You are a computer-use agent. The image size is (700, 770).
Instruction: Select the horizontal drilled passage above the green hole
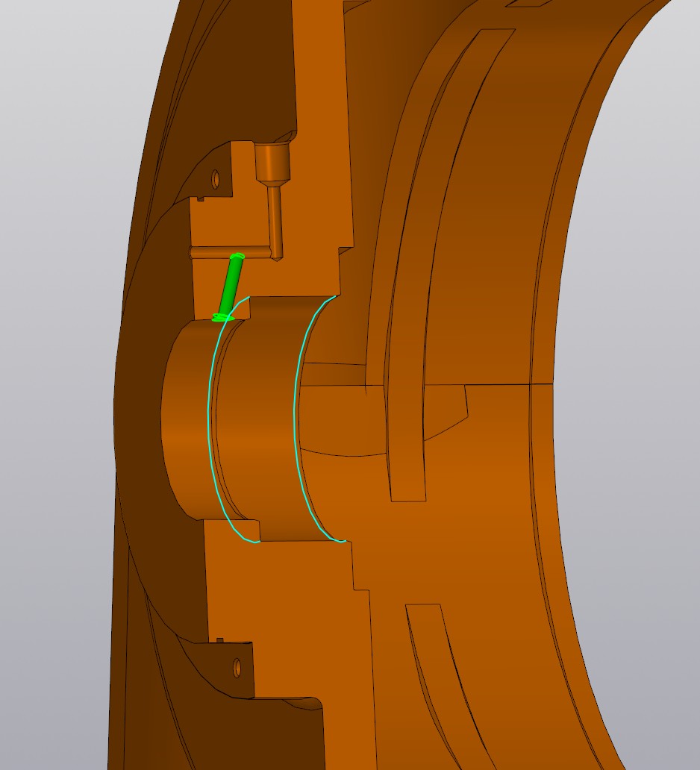point(216,254)
